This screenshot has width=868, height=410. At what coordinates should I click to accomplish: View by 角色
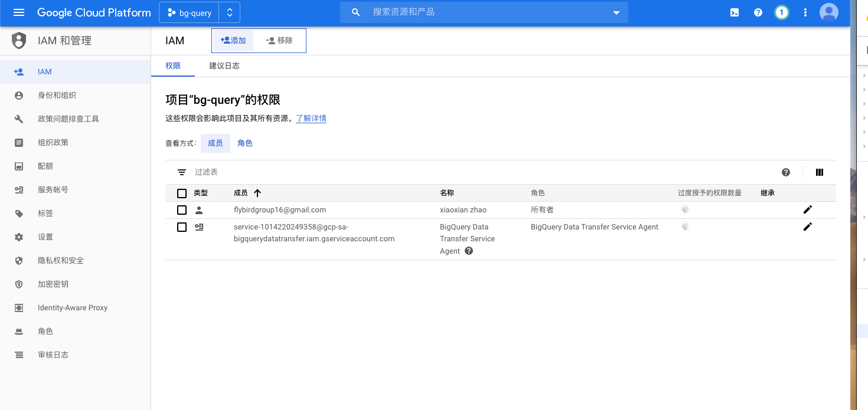[245, 143]
